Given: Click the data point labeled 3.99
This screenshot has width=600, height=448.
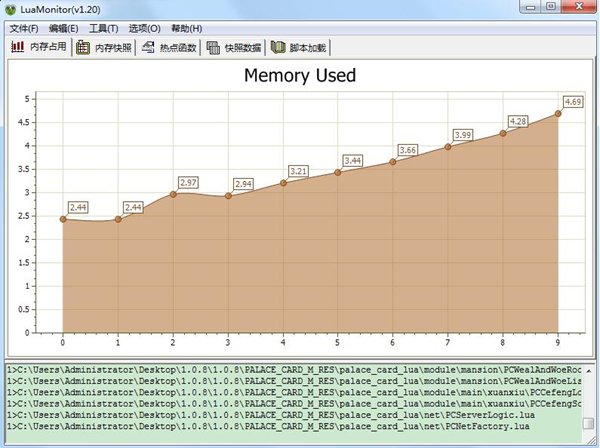Looking at the screenshot, I should click(448, 147).
